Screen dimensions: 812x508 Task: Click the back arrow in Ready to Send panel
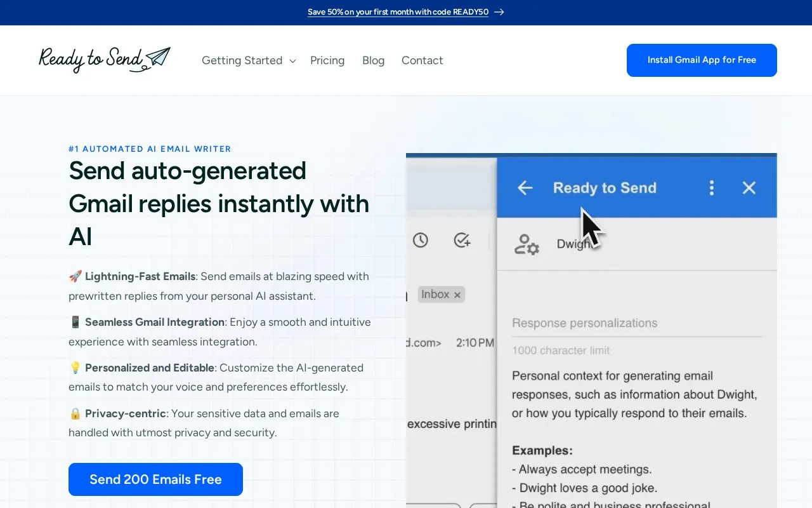(525, 187)
